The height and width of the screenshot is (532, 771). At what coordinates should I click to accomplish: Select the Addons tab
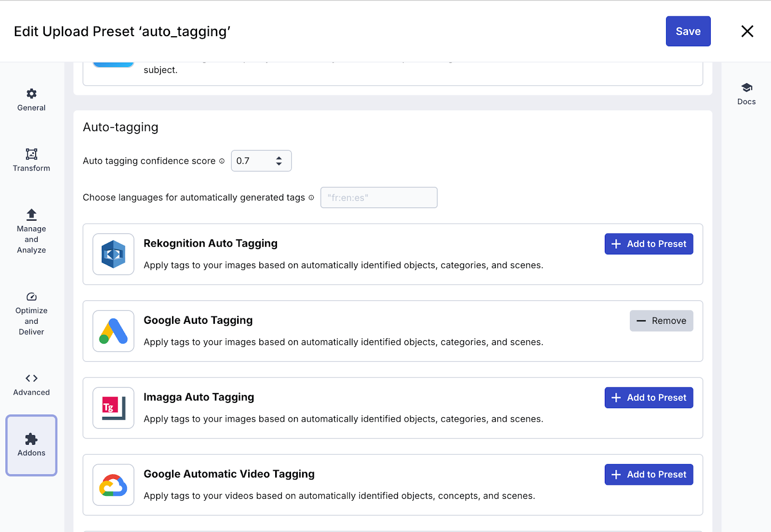[31, 445]
